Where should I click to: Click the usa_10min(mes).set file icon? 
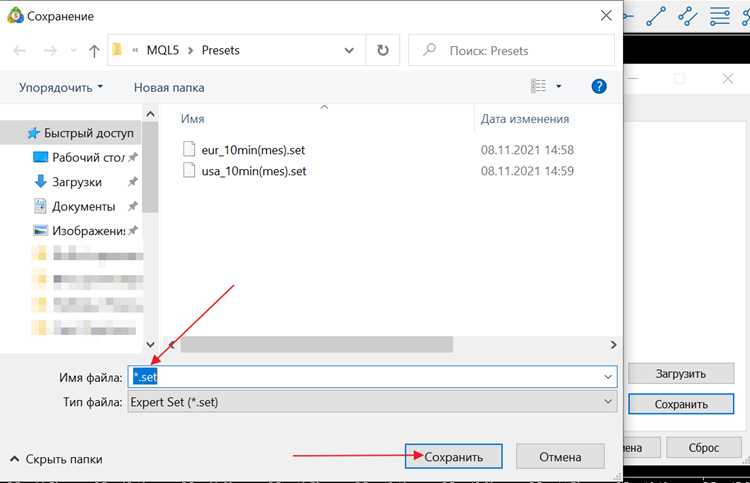(x=189, y=170)
